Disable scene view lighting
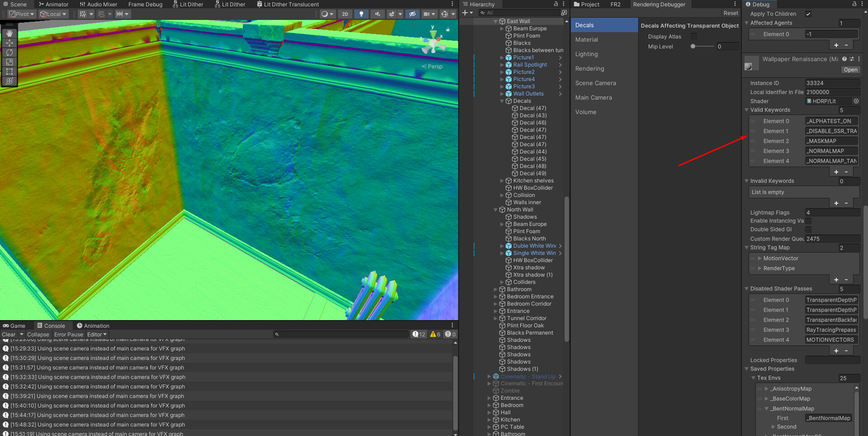Screen dimensions: 868x436 (361, 14)
